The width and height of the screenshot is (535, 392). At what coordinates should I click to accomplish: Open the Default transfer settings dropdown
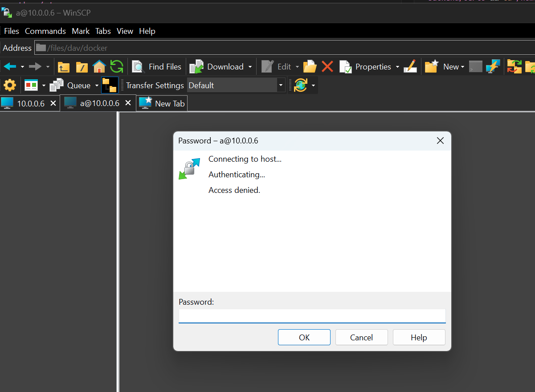point(280,85)
